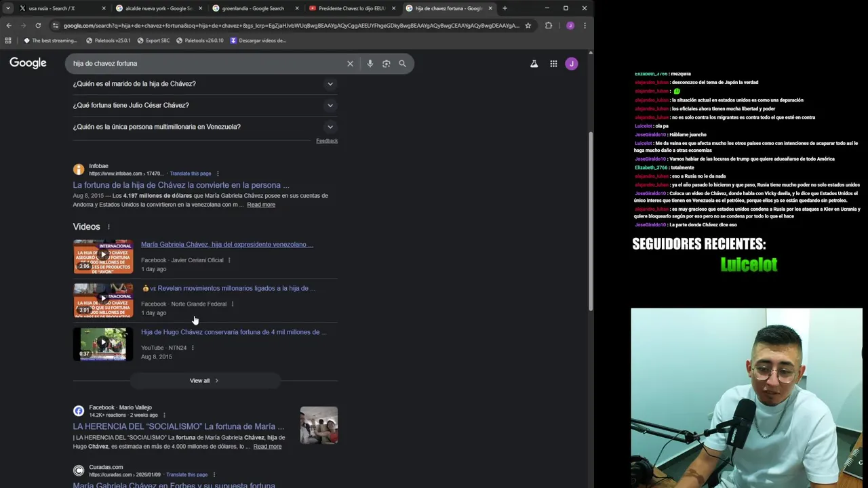
Task: View site information in address bar
Action: coord(56,26)
